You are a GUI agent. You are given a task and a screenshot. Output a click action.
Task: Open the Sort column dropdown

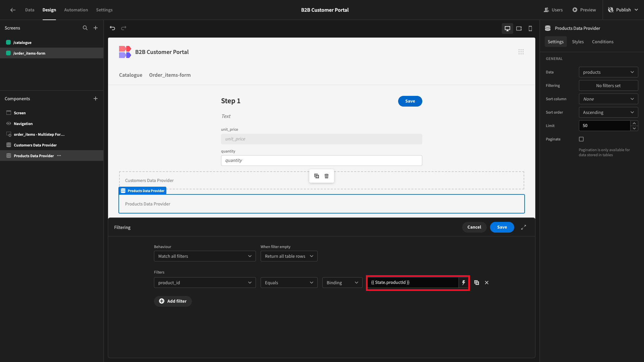click(x=608, y=99)
